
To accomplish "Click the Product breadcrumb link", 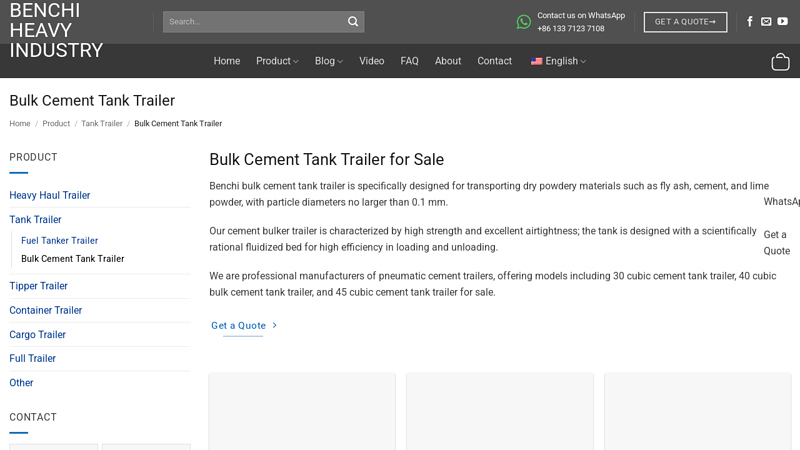I will pos(56,123).
